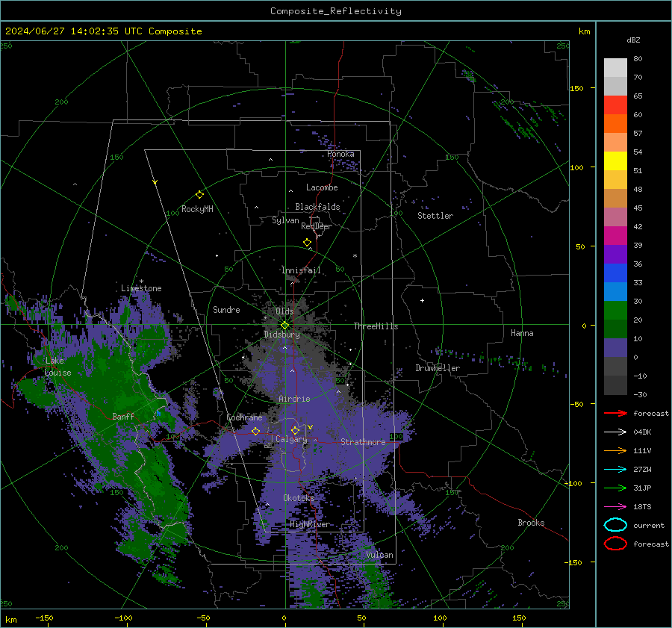Viewport: 672px width, 628px height.
Task: Click the Okotoks map label
Action: pos(299,498)
